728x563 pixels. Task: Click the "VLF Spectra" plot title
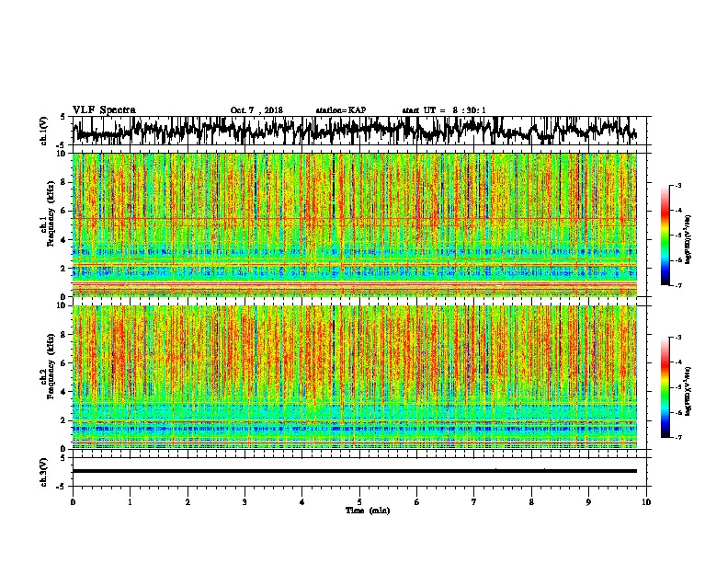[104, 110]
